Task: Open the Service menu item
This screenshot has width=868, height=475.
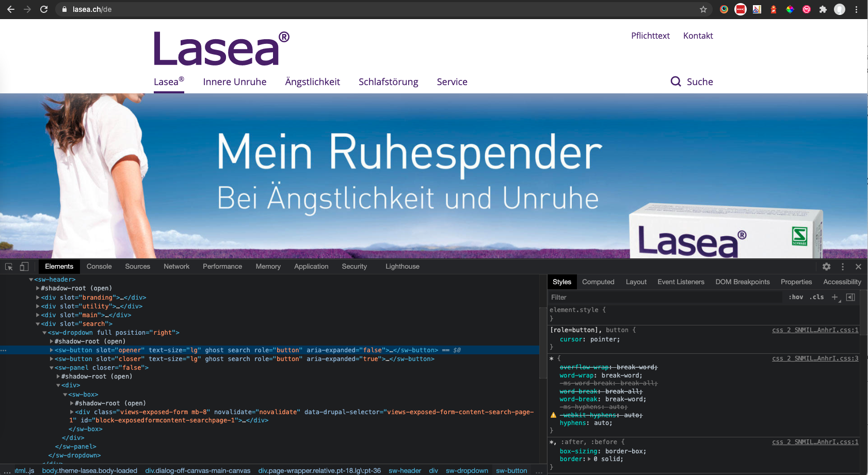Action: tap(452, 81)
